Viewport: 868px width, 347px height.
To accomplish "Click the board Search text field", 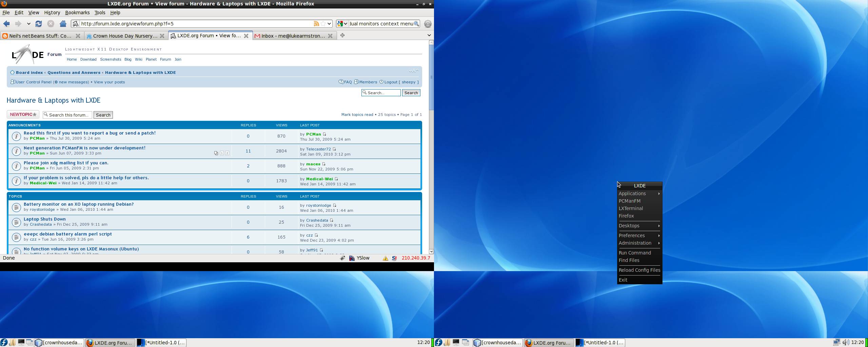I will pyautogui.click(x=381, y=93).
